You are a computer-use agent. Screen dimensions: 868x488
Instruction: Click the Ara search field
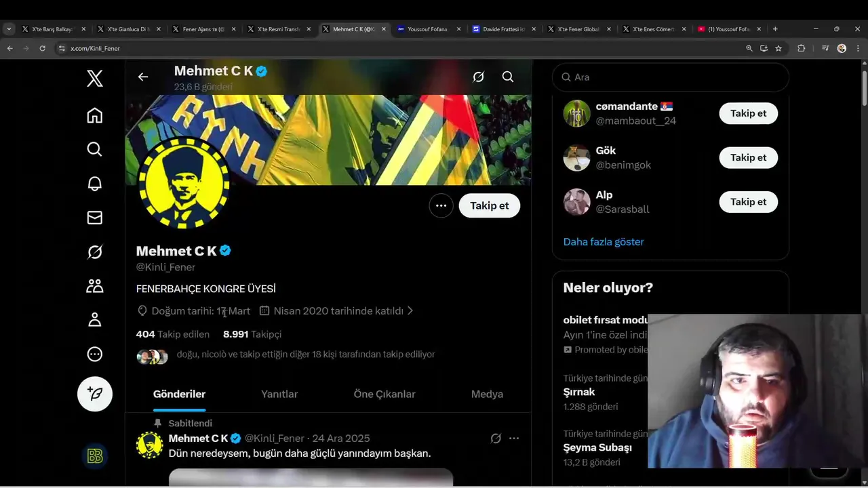click(x=671, y=77)
